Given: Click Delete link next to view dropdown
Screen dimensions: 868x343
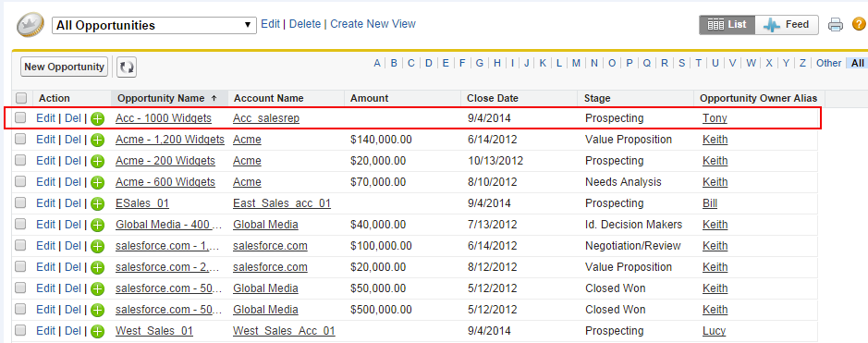Looking at the screenshot, I should [x=304, y=24].
